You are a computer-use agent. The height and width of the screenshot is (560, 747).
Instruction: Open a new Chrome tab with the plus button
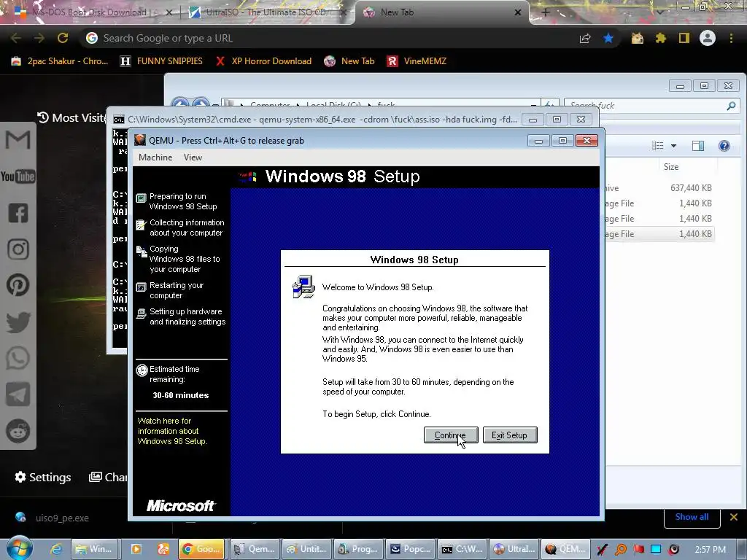click(x=546, y=12)
